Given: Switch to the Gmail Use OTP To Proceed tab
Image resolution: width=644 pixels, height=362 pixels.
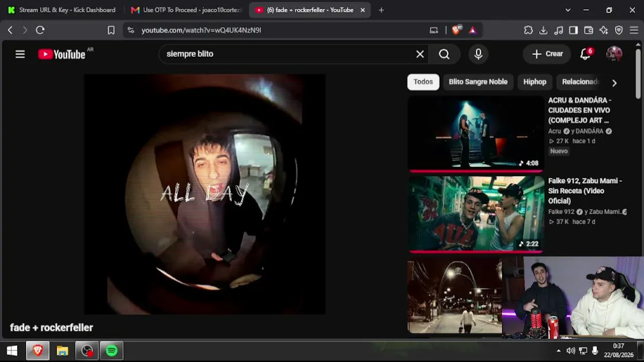Looking at the screenshot, I should click(x=186, y=10).
